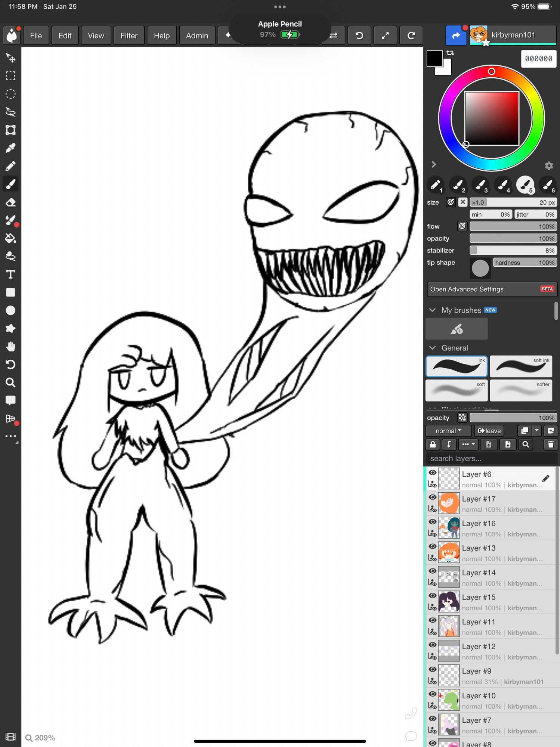Add a new brush in My brushes
560x747 pixels.
coord(457,329)
